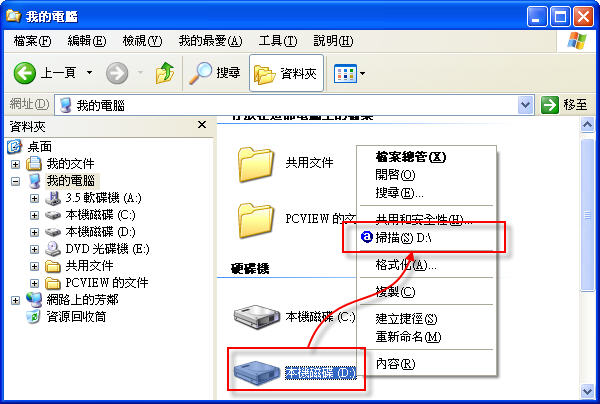
Task: Close the 資料夾 side panel
Action: pyautogui.click(x=202, y=125)
